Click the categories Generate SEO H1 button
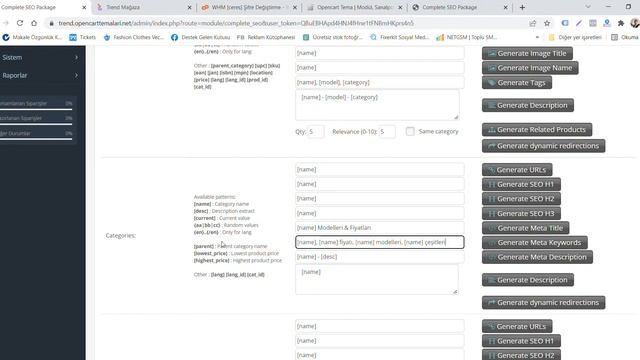The width and height of the screenshot is (640, 360). [x=521, y=184]
